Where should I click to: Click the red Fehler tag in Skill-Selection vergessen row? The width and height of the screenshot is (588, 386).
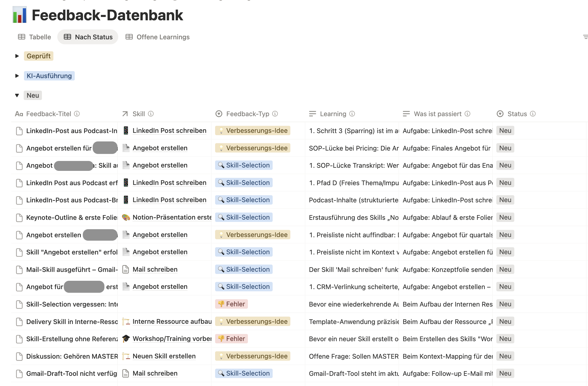(x=232, y=304)
